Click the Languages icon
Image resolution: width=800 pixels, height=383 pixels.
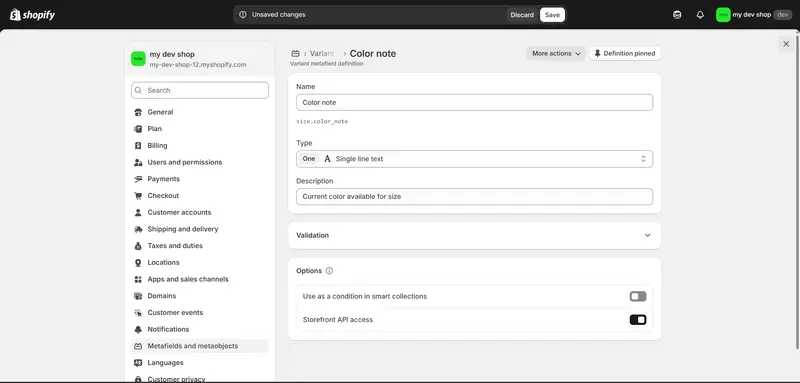[138, 363]
